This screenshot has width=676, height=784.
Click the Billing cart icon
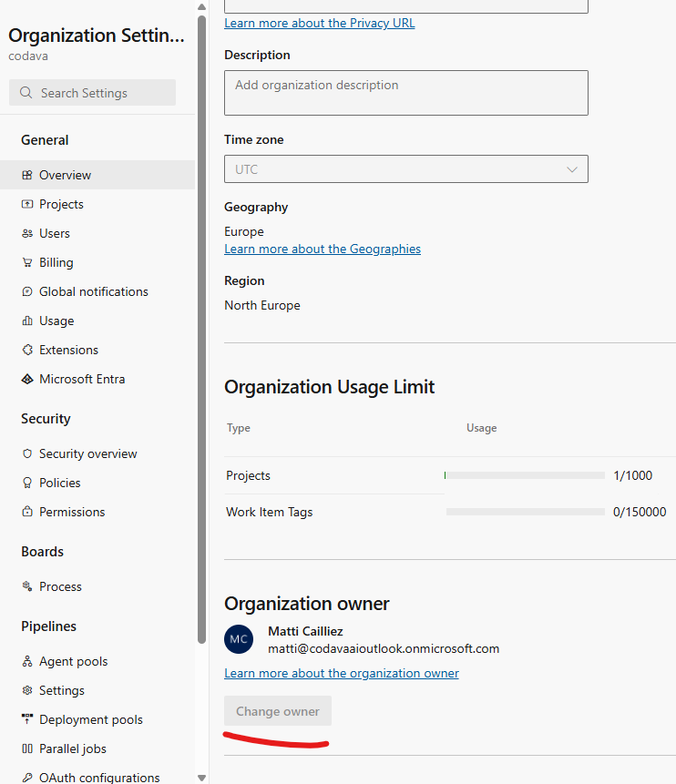[27, 262]
